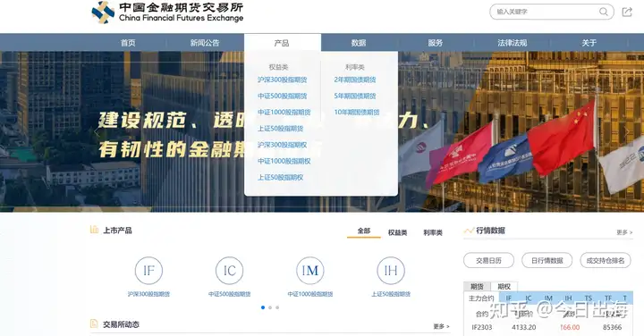Select 沪深300股指期权 in dropdown

(282, 145)
